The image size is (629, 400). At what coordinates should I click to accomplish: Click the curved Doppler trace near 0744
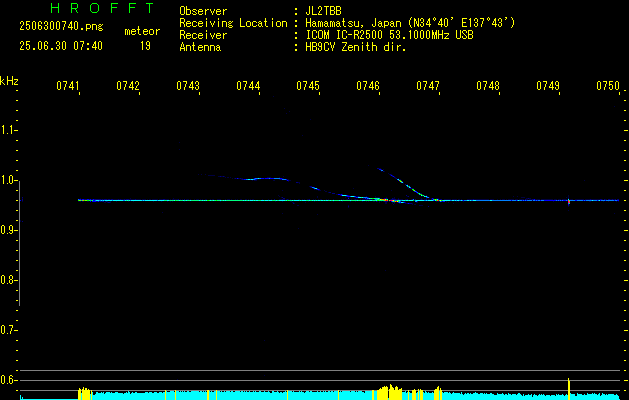tap(265, 179)
